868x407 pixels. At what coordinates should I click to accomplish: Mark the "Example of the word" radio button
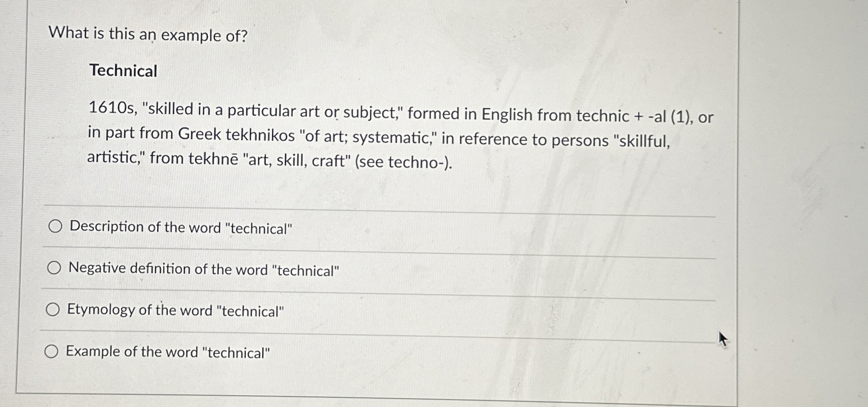tap(51, 351)
